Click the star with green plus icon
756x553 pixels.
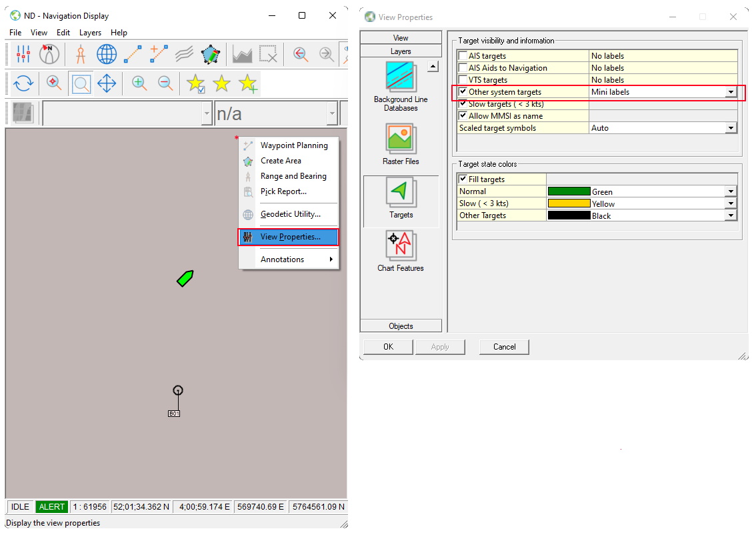click(x=248, y=83)
